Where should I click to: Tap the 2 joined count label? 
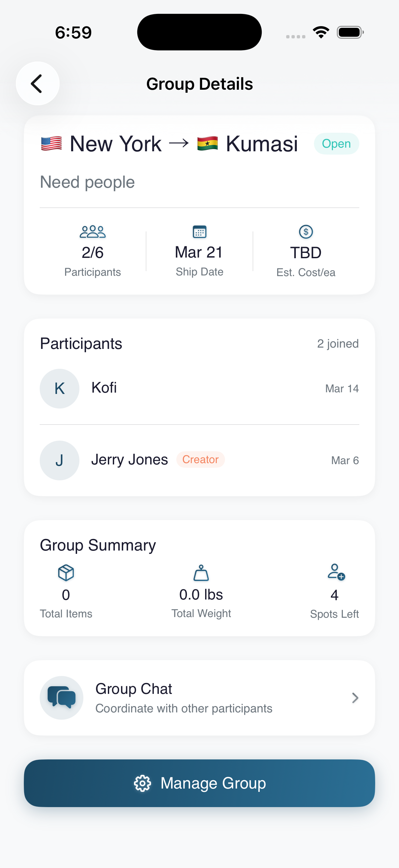[338, 344]
